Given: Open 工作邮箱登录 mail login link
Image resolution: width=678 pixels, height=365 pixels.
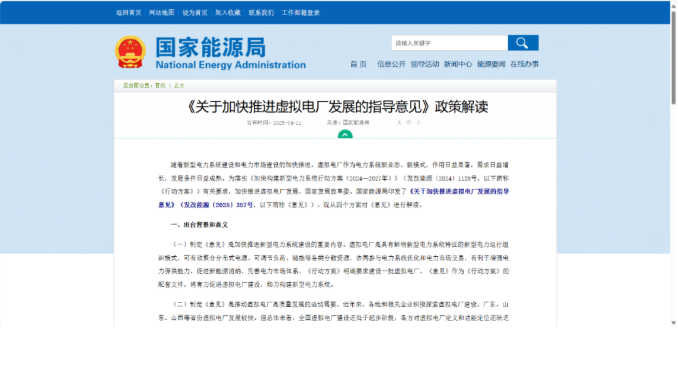Looking at the screenshot, I should pyautogui.click(x=301, y=13).
